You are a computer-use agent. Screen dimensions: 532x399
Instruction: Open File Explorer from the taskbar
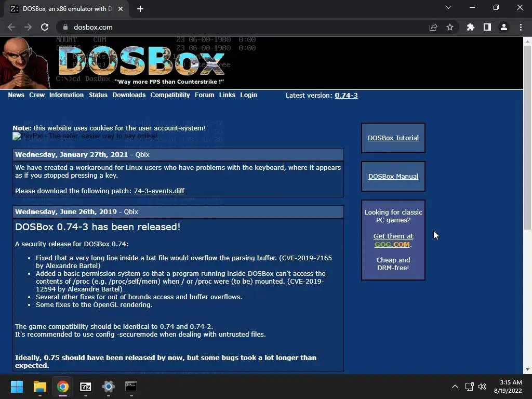[x=39, y=387]
